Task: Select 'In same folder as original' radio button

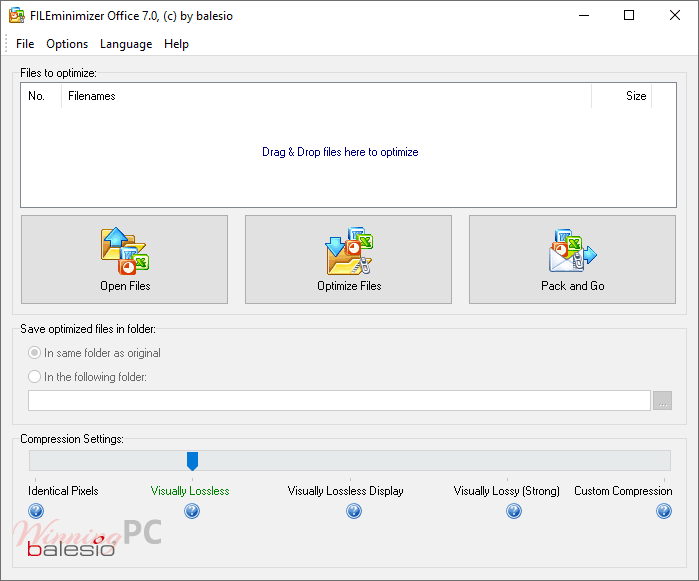Action: (34, 353)
